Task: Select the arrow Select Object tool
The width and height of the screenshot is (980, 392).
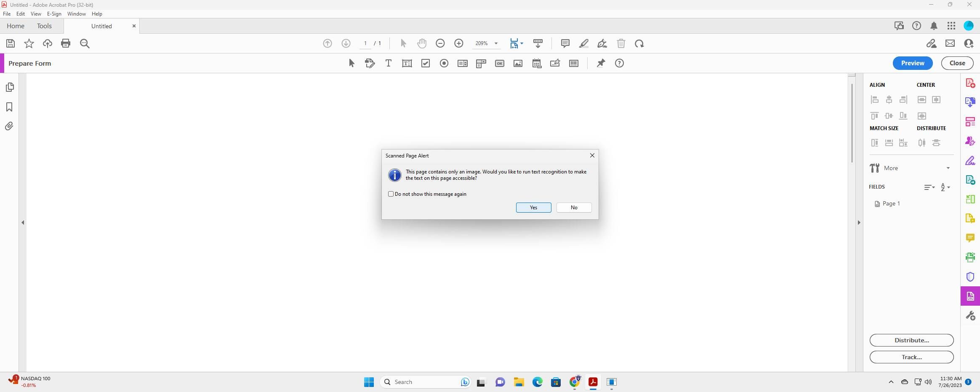Action: [x=352, y=63]
